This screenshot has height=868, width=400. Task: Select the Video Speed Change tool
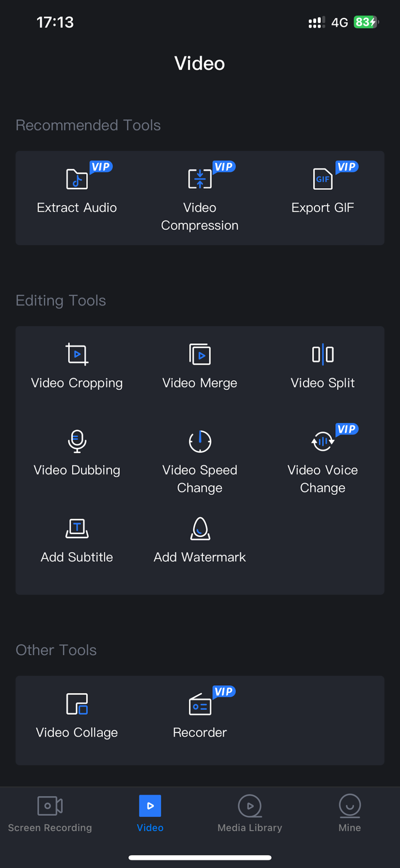199,460
